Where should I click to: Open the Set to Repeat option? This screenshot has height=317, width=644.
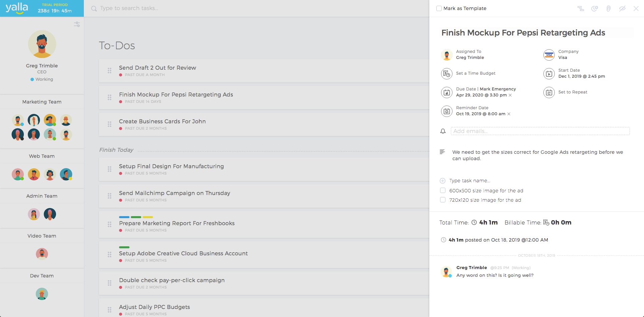point(549,92)
